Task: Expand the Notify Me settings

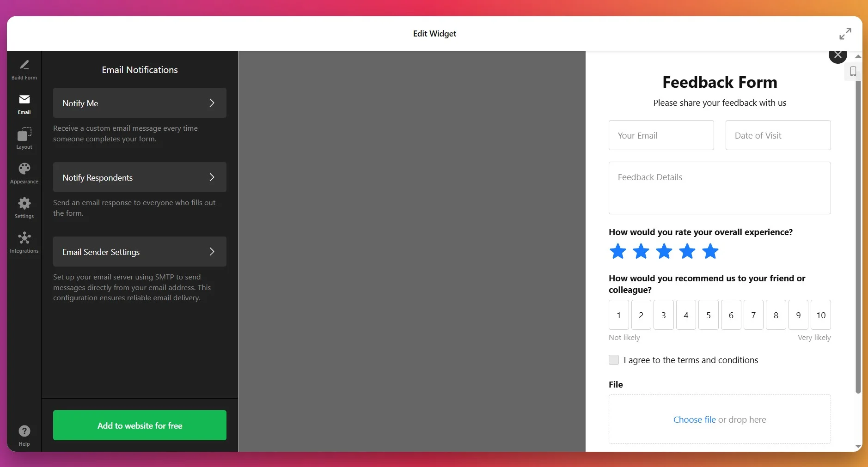Action: [x=139, y=103]
